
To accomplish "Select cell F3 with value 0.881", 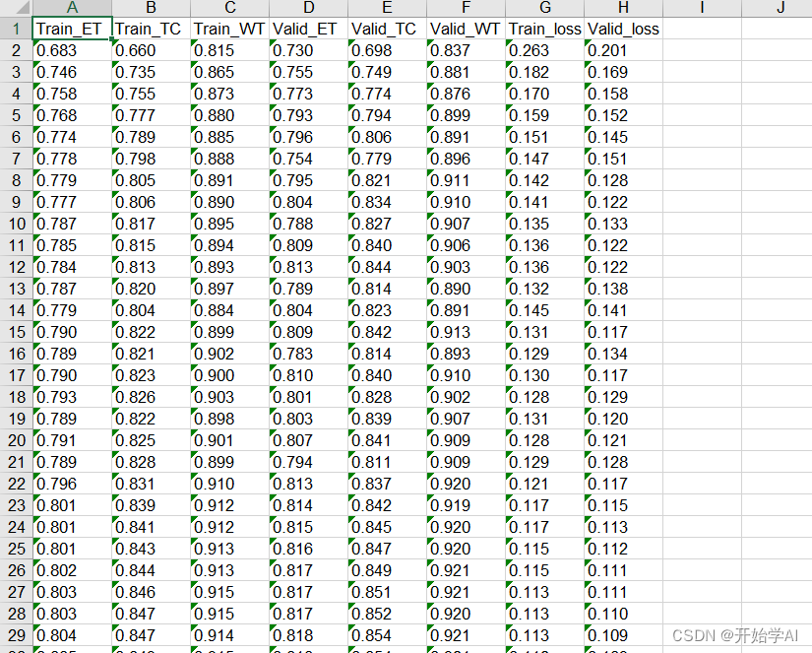I will click(x=466, y=72).
